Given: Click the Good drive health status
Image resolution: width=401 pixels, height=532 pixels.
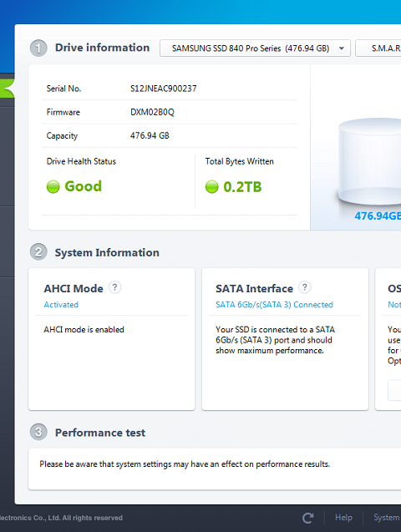Looking at the screenshot, I should 83,186.
